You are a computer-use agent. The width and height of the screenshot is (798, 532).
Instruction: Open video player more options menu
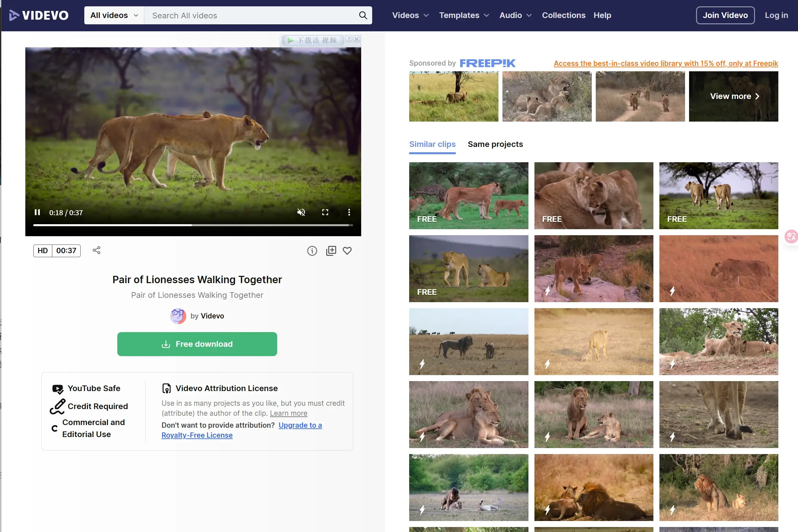pyautogui.click(x=349, y=213)
